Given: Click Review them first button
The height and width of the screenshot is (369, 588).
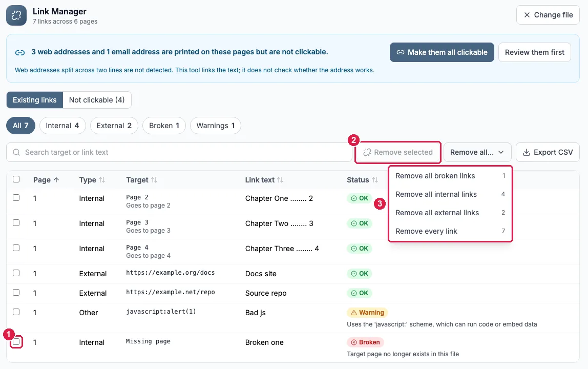Looking at the screenshot, I should pos(534,53).
